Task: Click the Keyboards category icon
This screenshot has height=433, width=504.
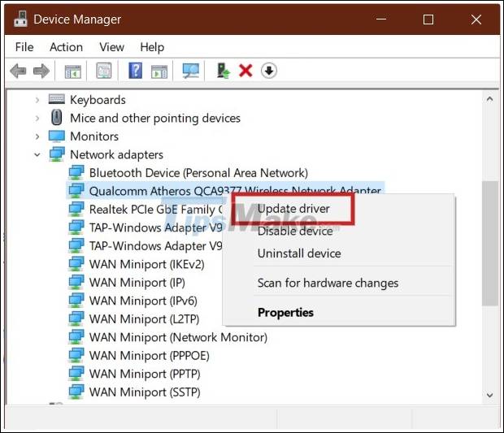Action: pos(57,99)
